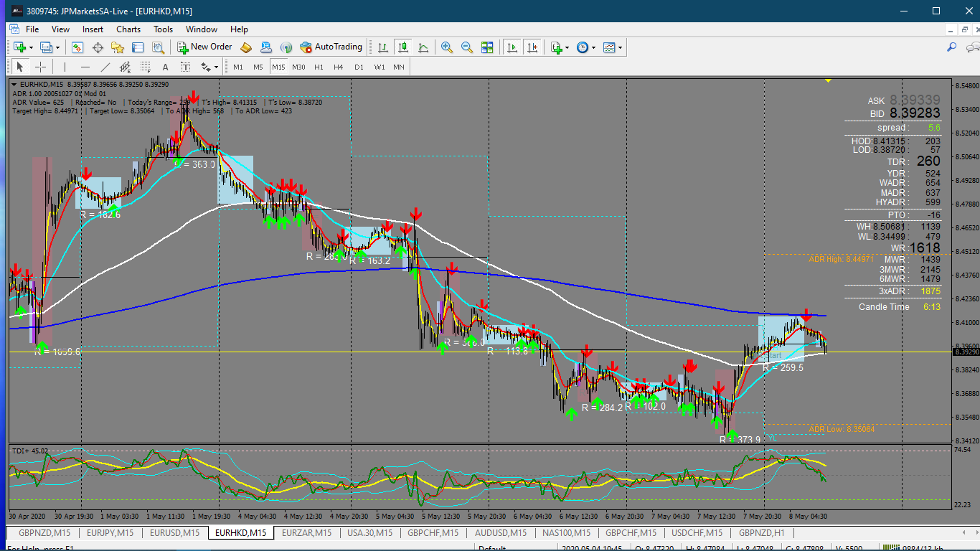Open the Charts menu
Viewport: 980px width, 551px height.
(x=128, y=29)
